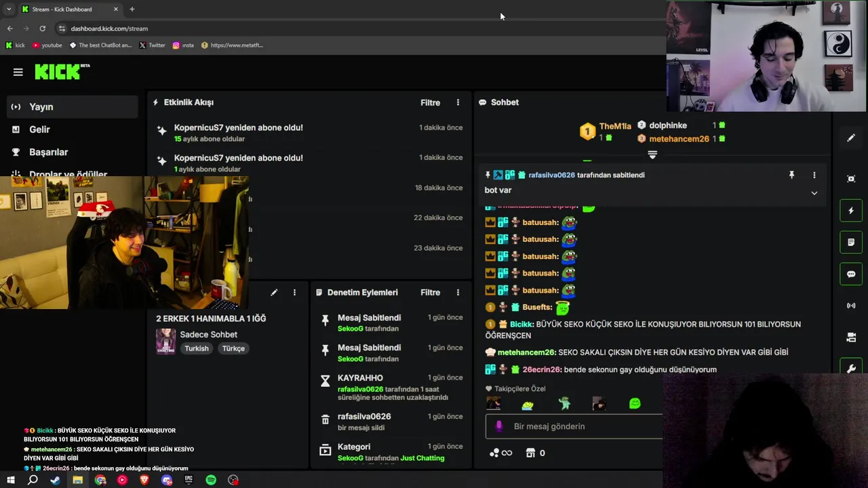This screenshot has height=488, width=868.
Task: Open the Windows Start menu
Action: (x=11, y=480)
